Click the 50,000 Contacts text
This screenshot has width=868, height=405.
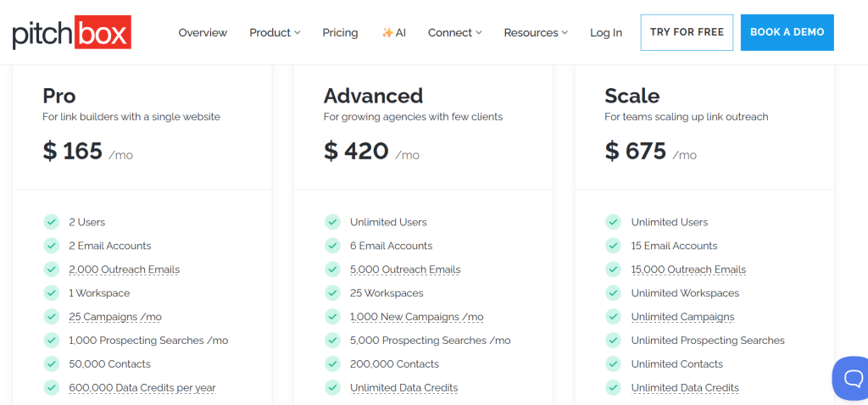(x=109, y=364)
